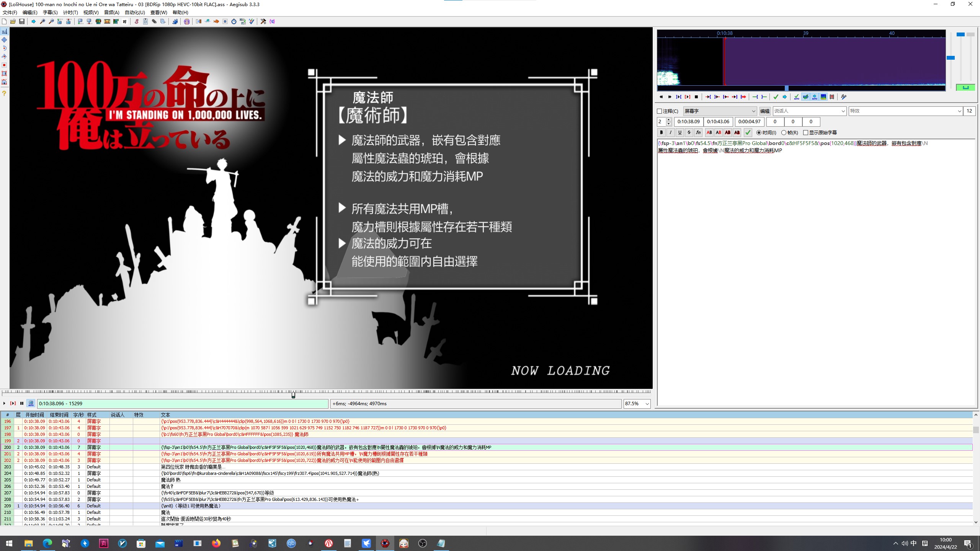Save subtitles with the floppy disk icon
Viewport: 980px width, 551px height.
(22, 21)
